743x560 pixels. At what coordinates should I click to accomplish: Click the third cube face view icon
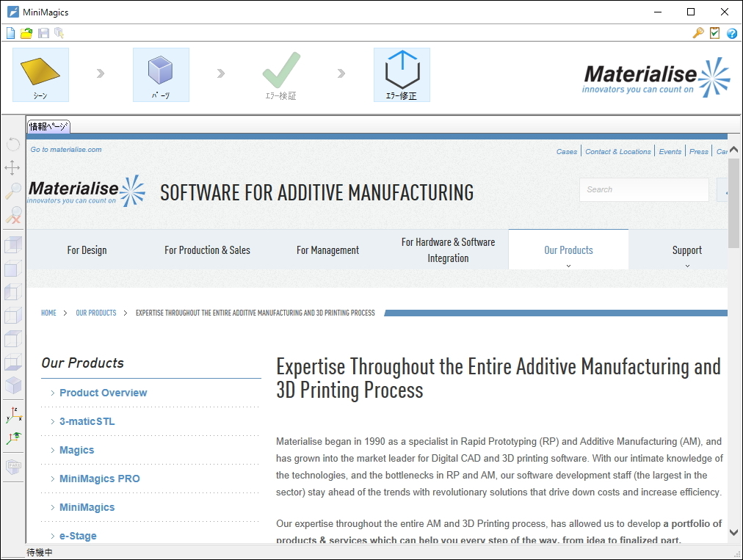(x=12, y=292)
